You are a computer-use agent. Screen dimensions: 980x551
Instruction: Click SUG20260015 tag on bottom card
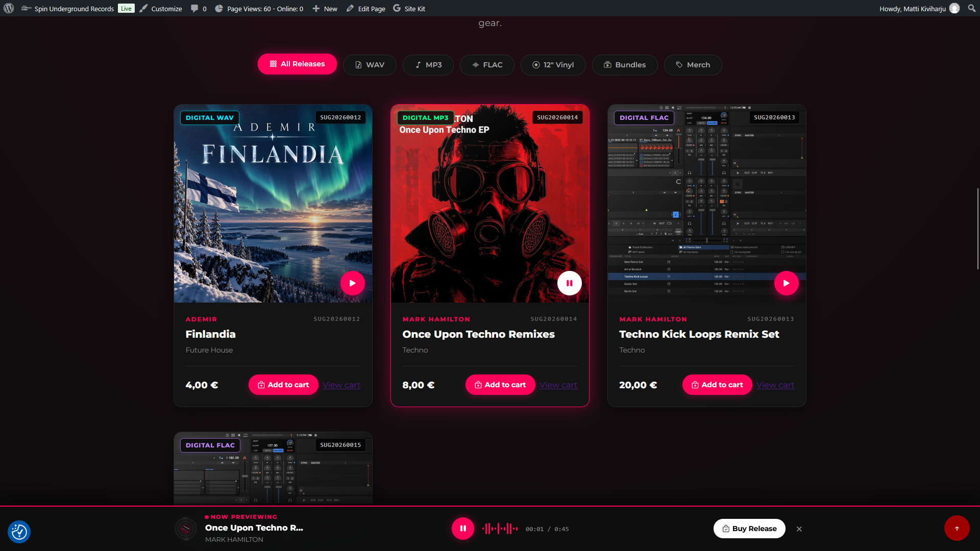[x=340, y=445]
